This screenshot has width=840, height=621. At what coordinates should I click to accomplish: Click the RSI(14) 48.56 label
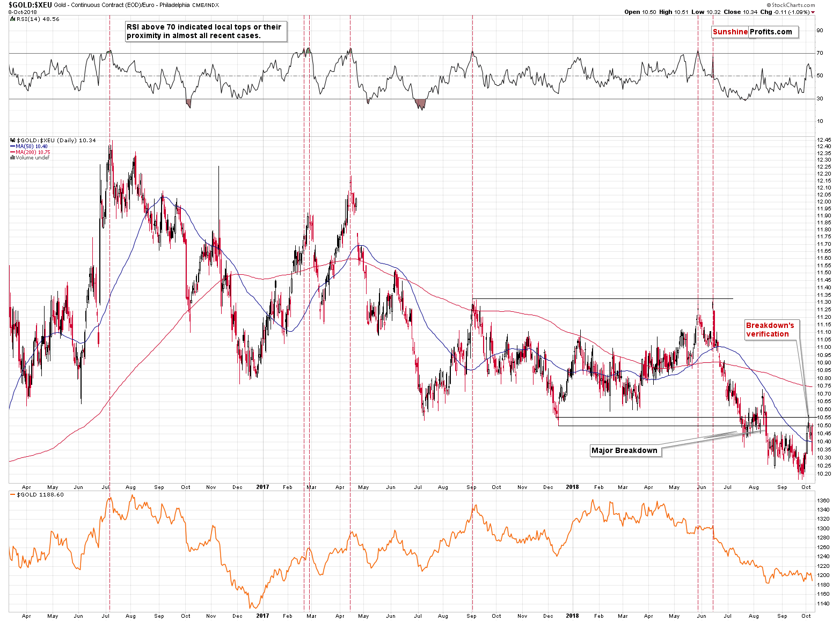38,19
